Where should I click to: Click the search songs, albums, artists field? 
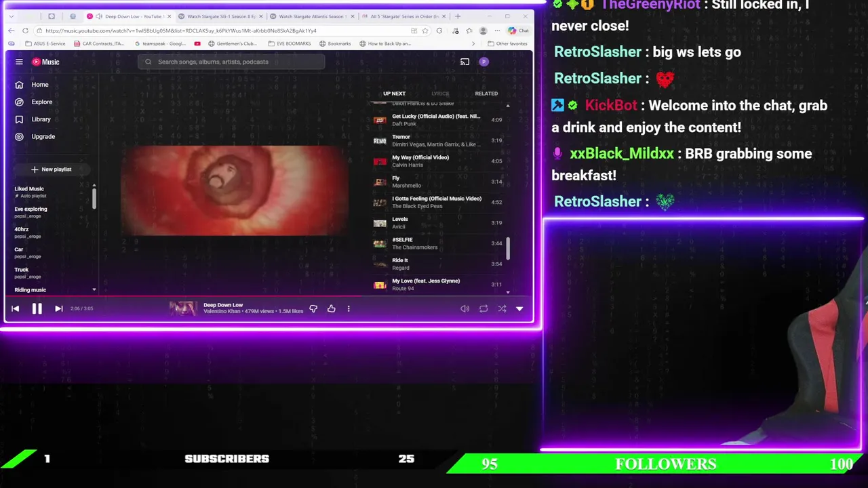232,62
